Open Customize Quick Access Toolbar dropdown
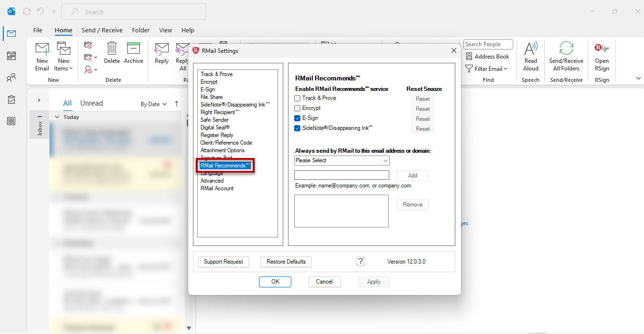 (54, 11)
